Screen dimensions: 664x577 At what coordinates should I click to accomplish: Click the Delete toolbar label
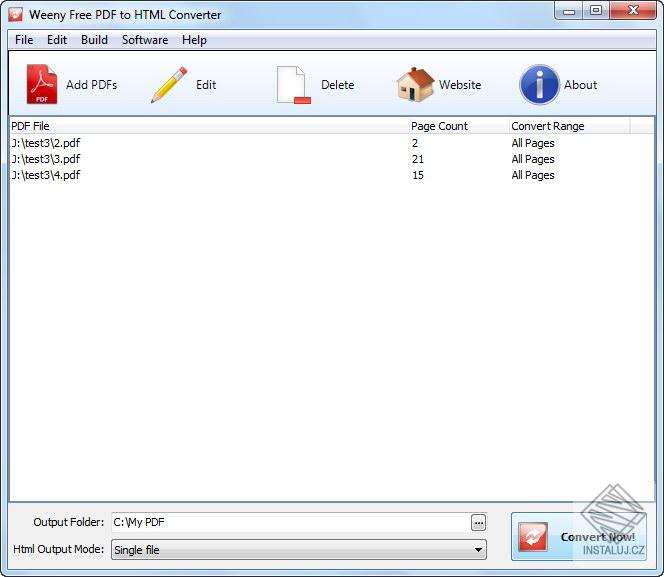(x=338, y=85)
